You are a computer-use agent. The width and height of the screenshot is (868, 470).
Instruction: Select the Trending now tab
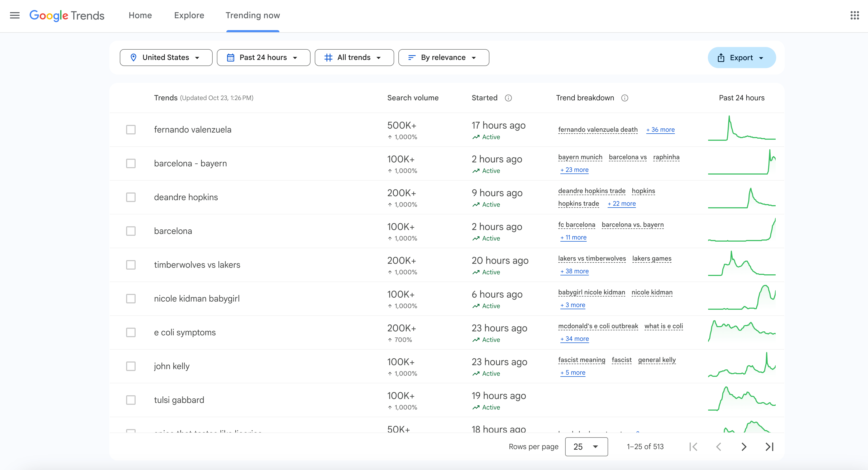tap(253, 16)
